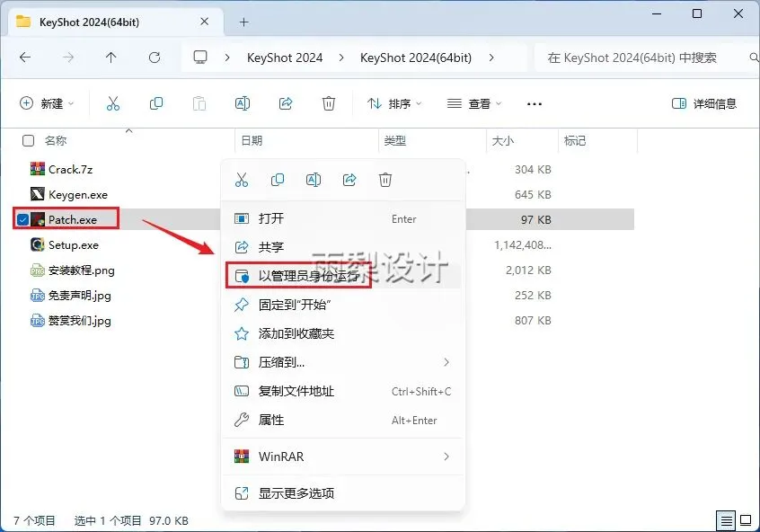The height and width of the screenshot is (532, 760).
Task: Select the 赞赏我们.jpg file
Action: (79, 321)
